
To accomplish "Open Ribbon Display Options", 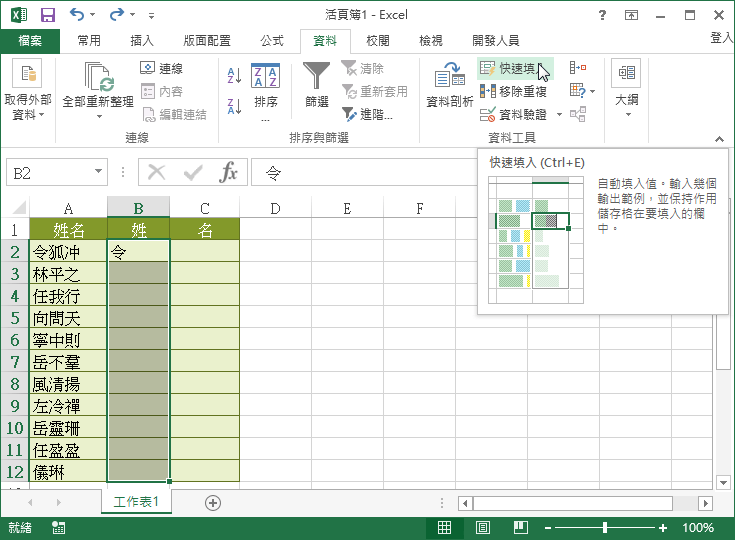I will (x=631, y=15).
